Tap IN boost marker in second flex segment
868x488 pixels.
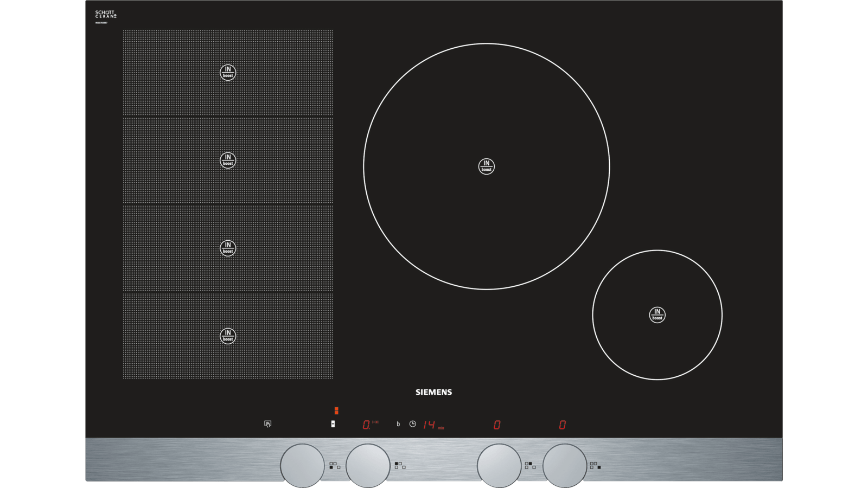[228, 160]
